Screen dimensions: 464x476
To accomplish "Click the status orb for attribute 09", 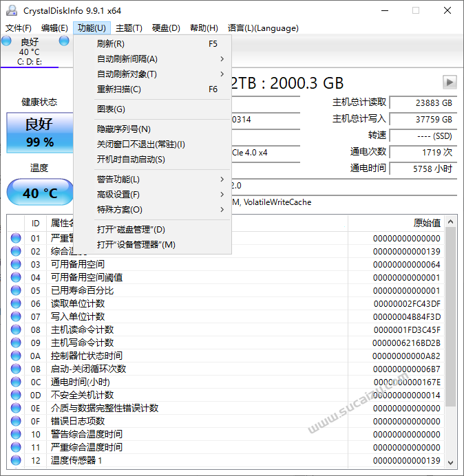I will [x=16, y=343].
